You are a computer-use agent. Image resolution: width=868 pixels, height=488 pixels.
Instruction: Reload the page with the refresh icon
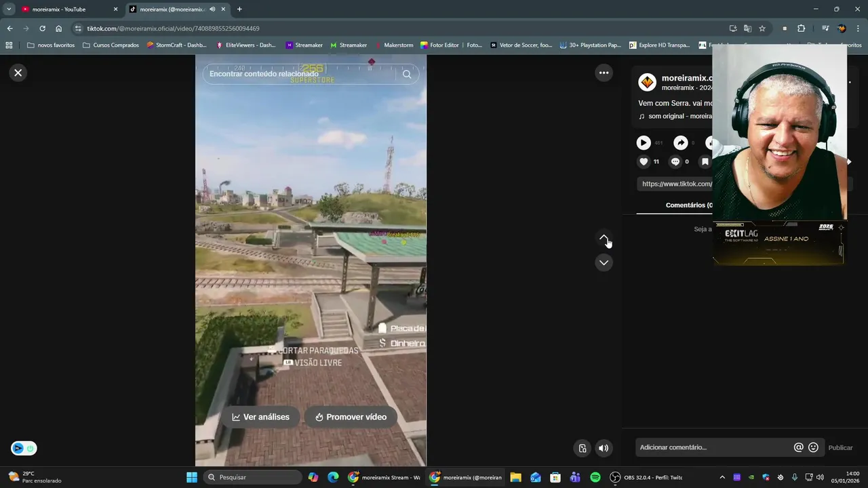point(42,28)
